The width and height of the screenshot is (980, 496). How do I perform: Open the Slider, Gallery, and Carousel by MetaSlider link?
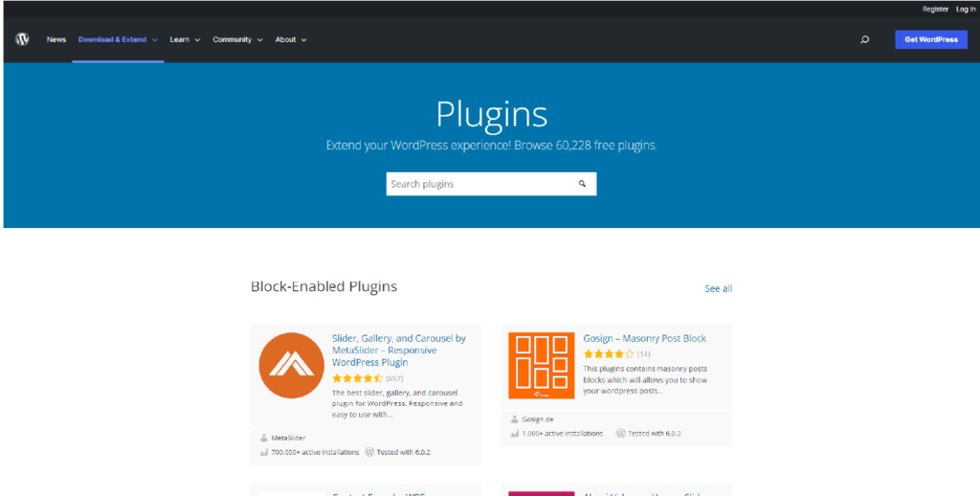399,350
